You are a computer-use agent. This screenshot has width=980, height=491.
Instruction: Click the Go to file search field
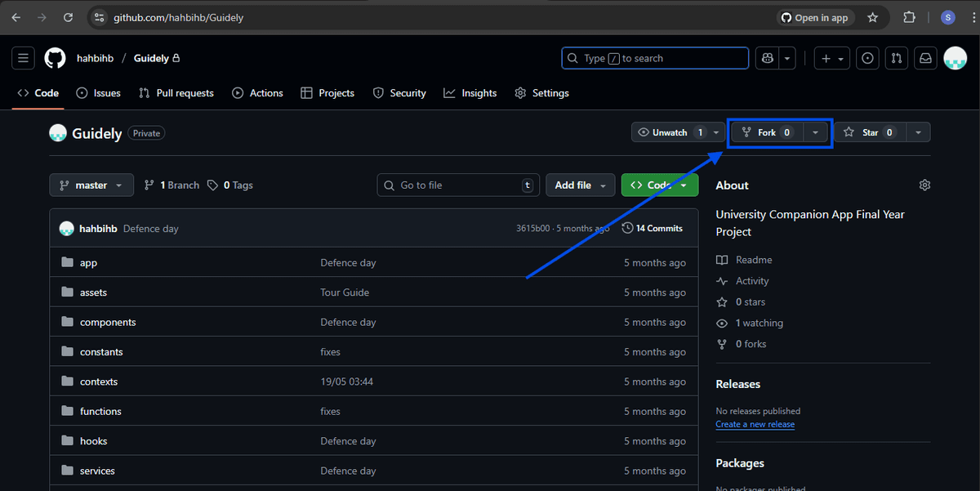[457, 185]
